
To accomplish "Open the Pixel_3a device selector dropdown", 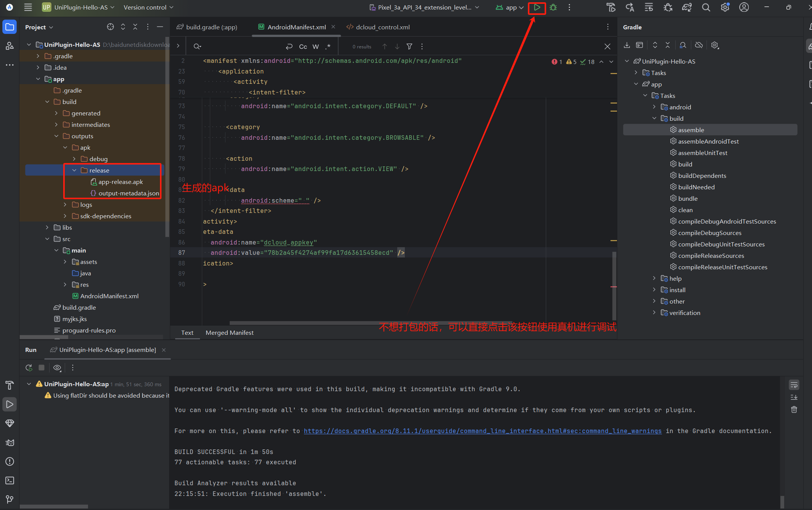I will point(424,7).
